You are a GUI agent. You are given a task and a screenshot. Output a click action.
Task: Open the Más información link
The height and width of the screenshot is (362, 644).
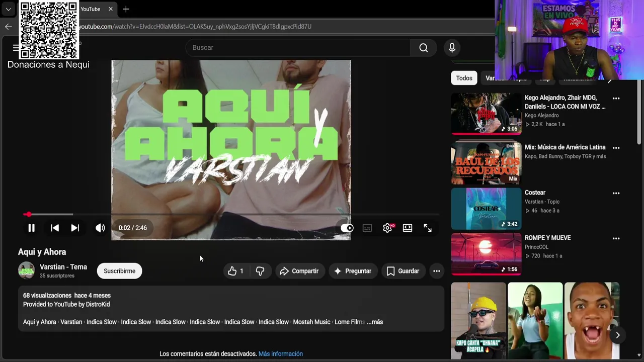tap(281, 354)
